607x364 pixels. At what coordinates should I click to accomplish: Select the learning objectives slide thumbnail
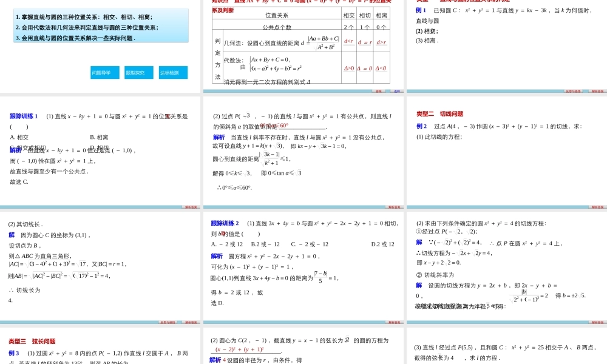point(101,45)
